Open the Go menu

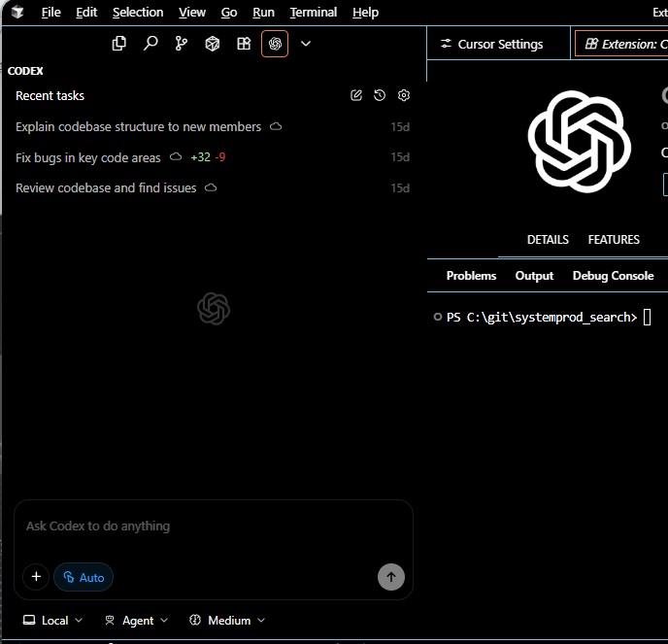point(229,13)
